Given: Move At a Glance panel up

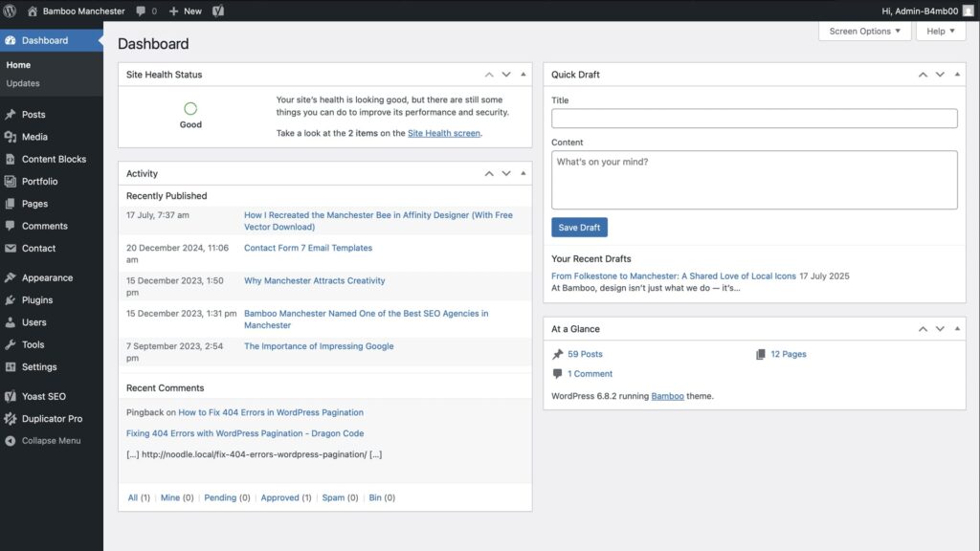Looking at the screenshot, I should [923, 329].
